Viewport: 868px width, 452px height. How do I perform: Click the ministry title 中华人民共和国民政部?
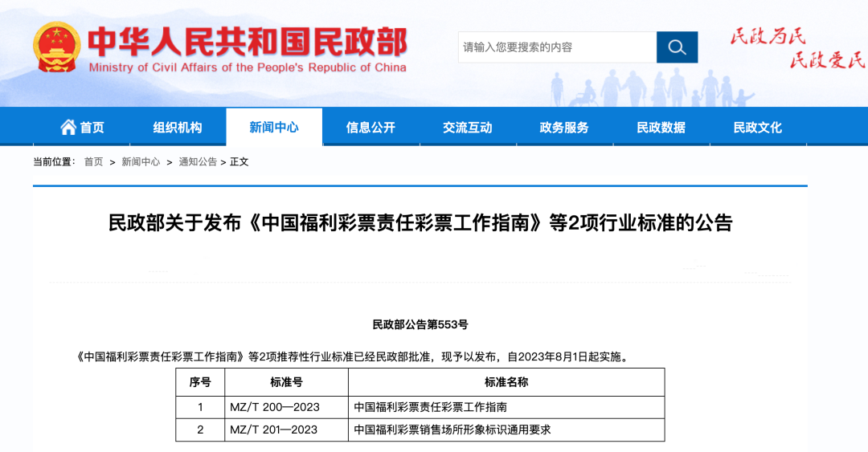click(x=248, y=42)
